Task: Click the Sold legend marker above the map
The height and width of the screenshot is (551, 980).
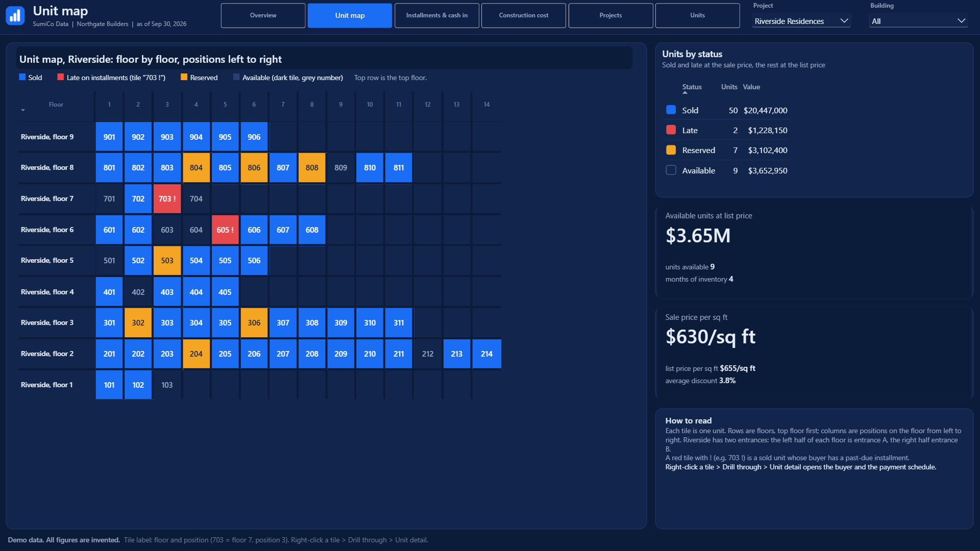Action: [x=22, y=77]
